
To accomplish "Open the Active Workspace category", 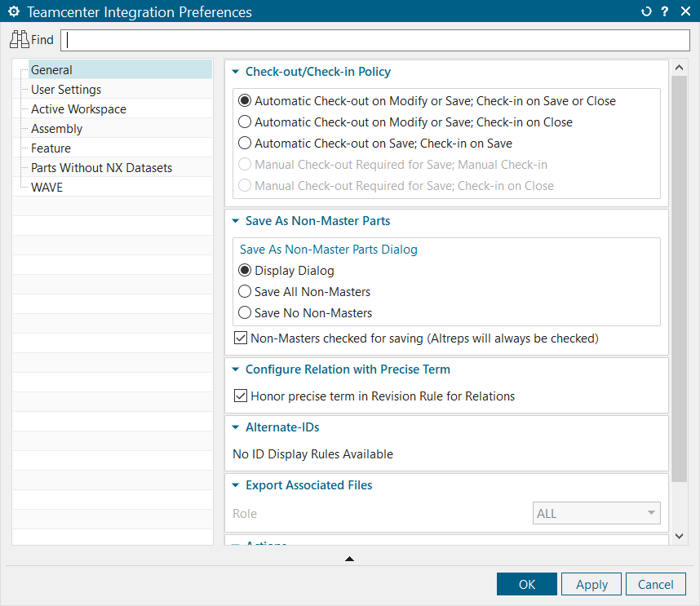I will point(78,108).
